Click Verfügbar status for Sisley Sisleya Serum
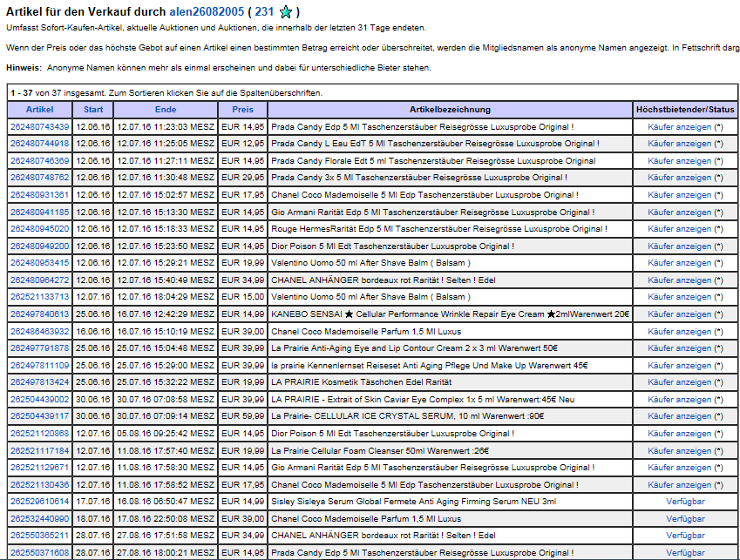This screenshot has height=560, width=740. point(685,501)
